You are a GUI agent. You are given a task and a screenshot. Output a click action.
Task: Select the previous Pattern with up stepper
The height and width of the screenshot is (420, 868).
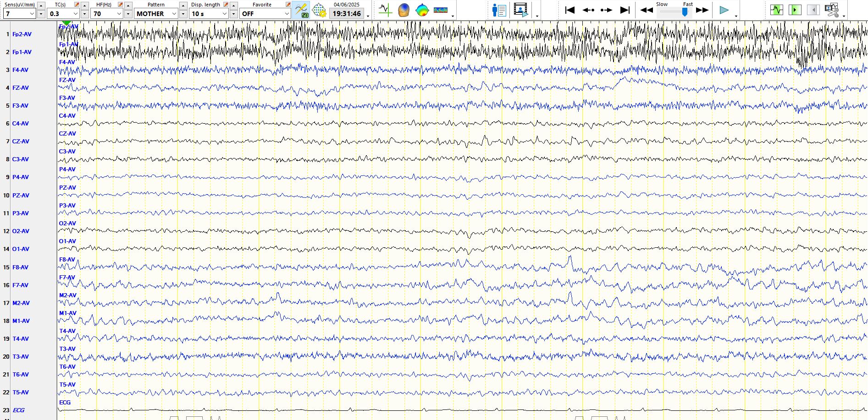[183, 5]
